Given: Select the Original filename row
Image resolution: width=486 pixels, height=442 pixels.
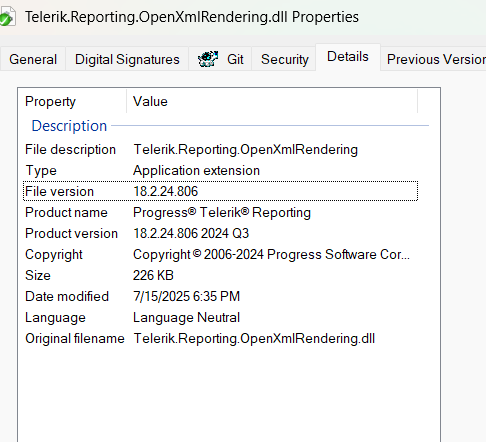Looking at the screenshot, I should point(220,338).
